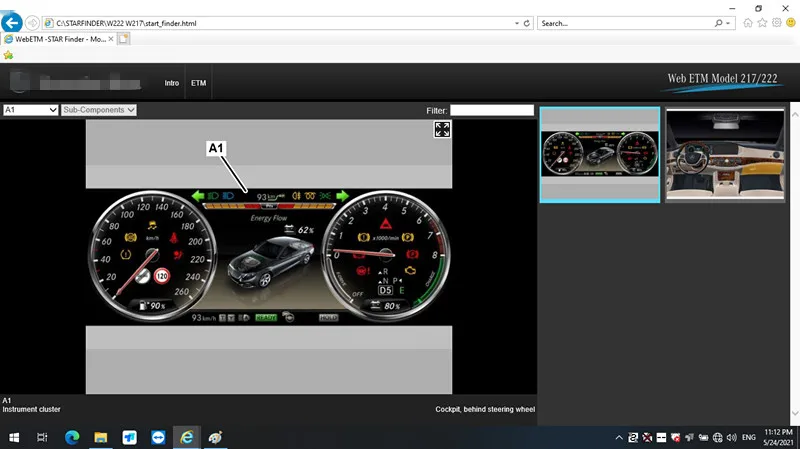Click the start_finder.html address bar
Image resolution: width=800 pixels, height=449 pixels.
click(x=278, y=23)
